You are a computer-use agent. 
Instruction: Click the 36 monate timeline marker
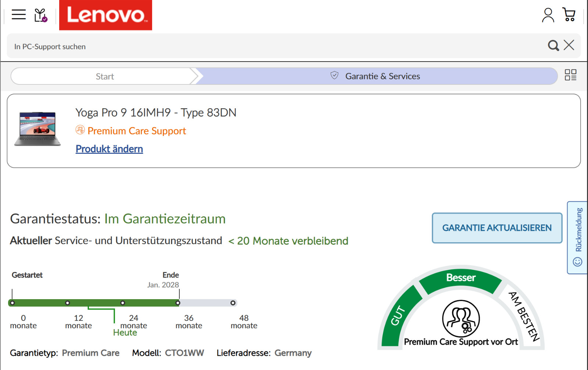tap(178, 303)
